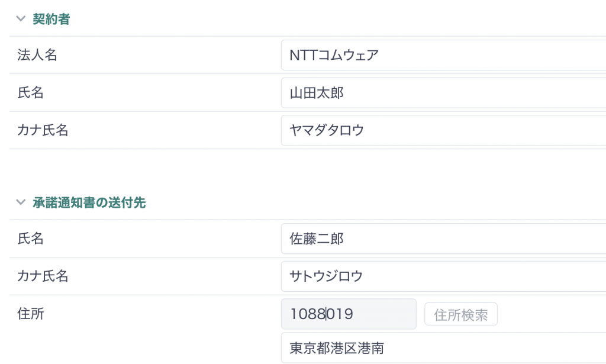The image size is (606, 364).
Task: Click the 住所検索 button
Action: 460,314
